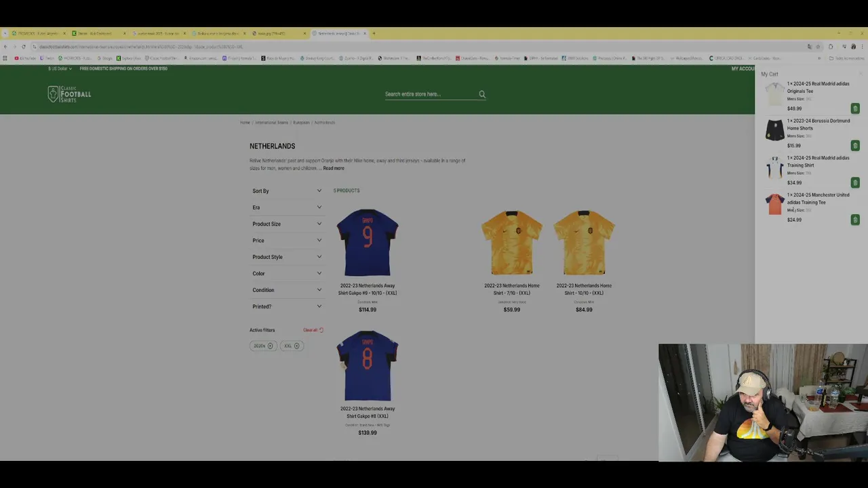Open the Classic Football Shirts logo
This screenshot has height=488, width=868.
click(x=69, y=94)
